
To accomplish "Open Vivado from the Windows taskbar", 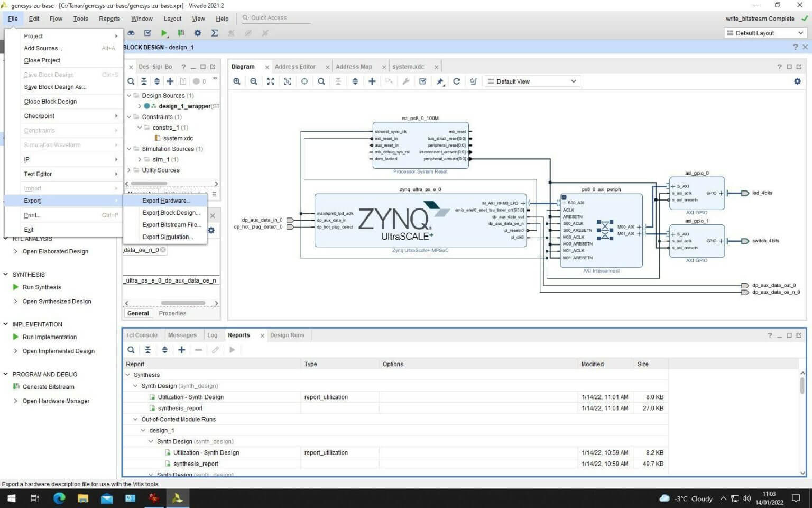I will point(178,498).
